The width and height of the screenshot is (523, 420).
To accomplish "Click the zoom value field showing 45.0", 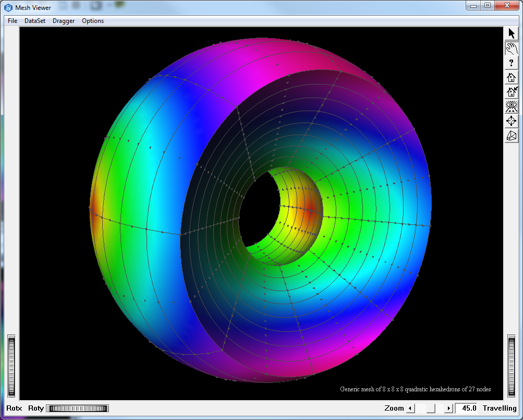I will [x=467, y=409].
